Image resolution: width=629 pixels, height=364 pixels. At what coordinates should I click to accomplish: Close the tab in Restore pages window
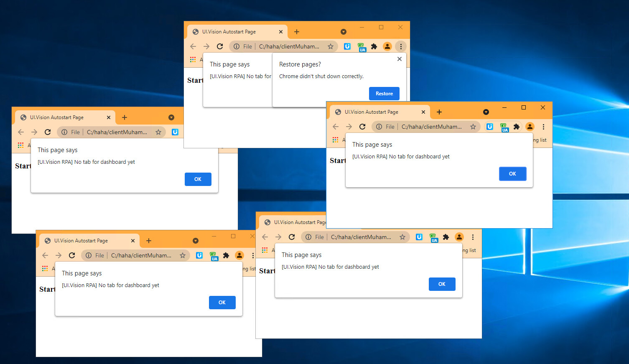point(281,32)
